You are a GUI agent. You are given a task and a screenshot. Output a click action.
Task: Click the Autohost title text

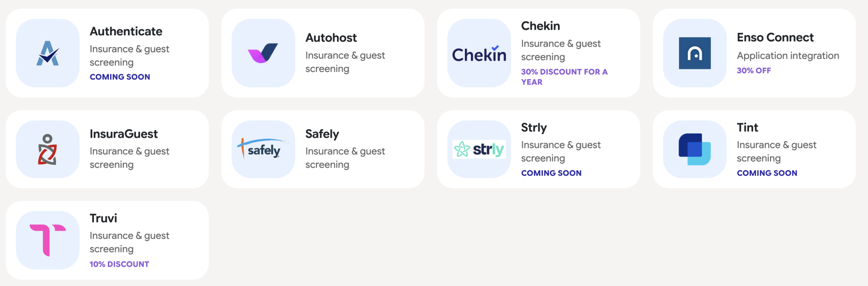tap(331, 38)
